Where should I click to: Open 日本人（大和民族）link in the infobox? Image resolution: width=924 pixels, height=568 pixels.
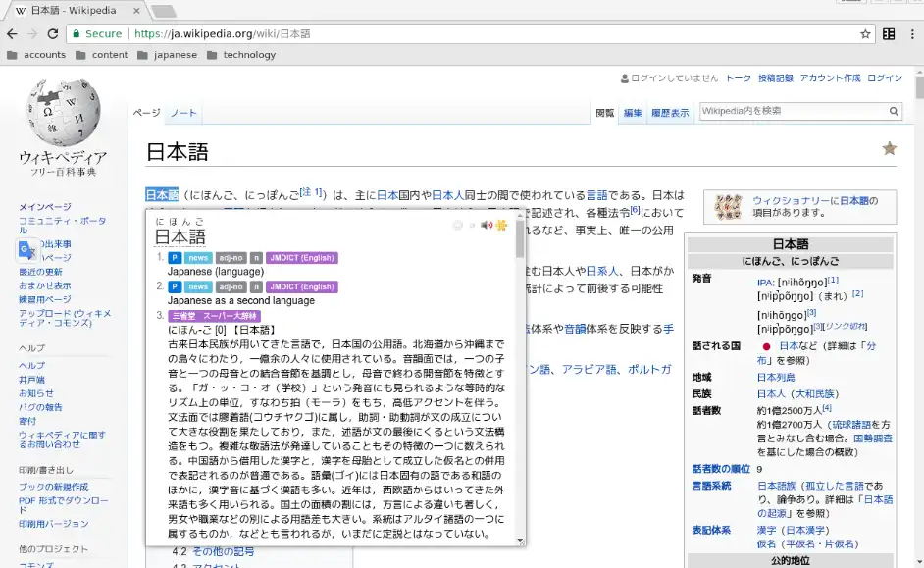coord(797,393)
